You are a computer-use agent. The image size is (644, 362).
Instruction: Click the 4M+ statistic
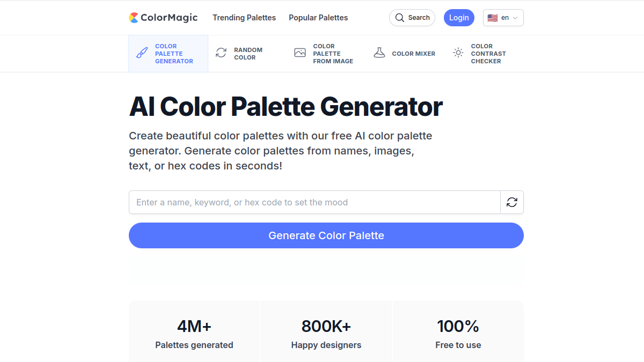point(194,326)
